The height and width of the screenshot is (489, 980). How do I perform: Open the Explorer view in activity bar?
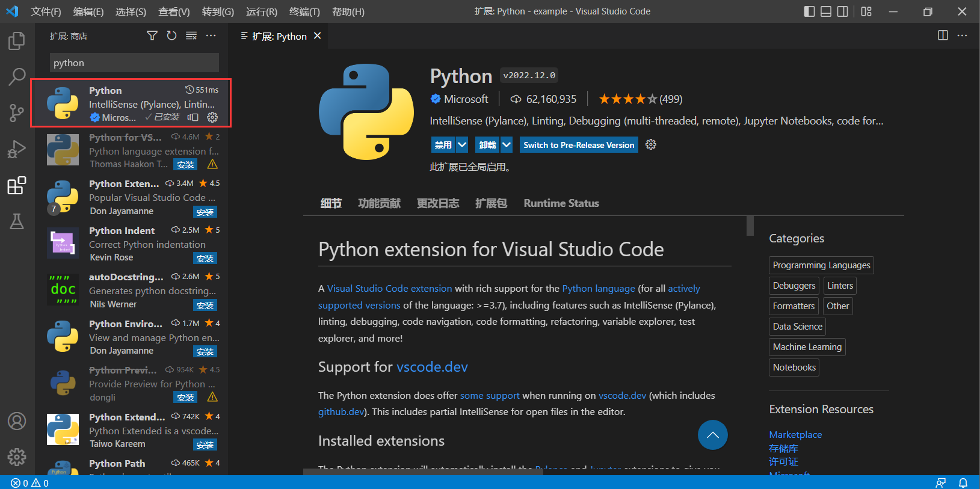pyautogui.click(x=17, y=41)
